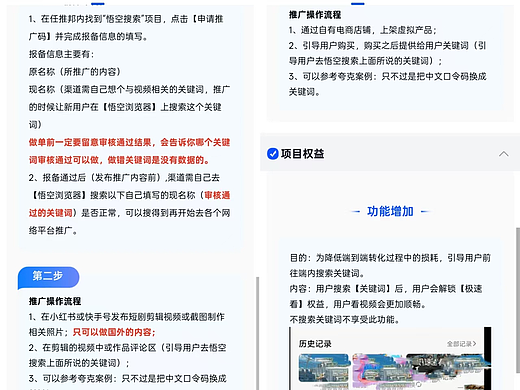Click the 功能增加 heading

(x=390, y=211)
